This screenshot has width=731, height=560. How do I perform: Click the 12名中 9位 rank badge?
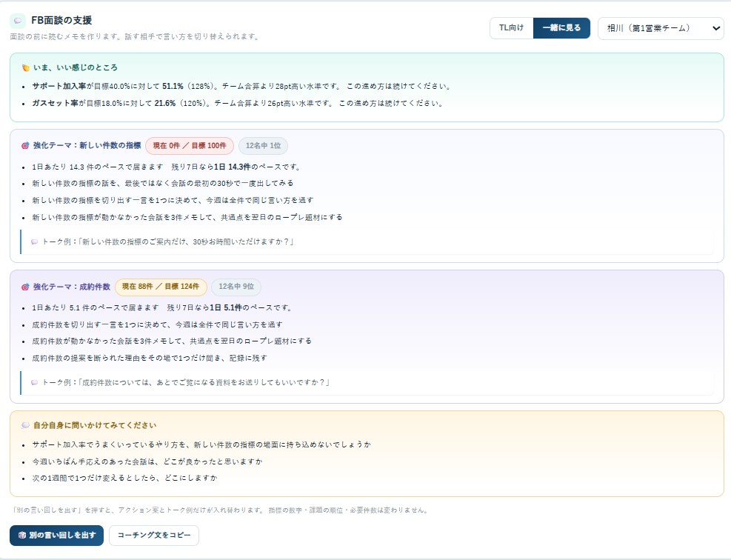click(x=236, y=287)
